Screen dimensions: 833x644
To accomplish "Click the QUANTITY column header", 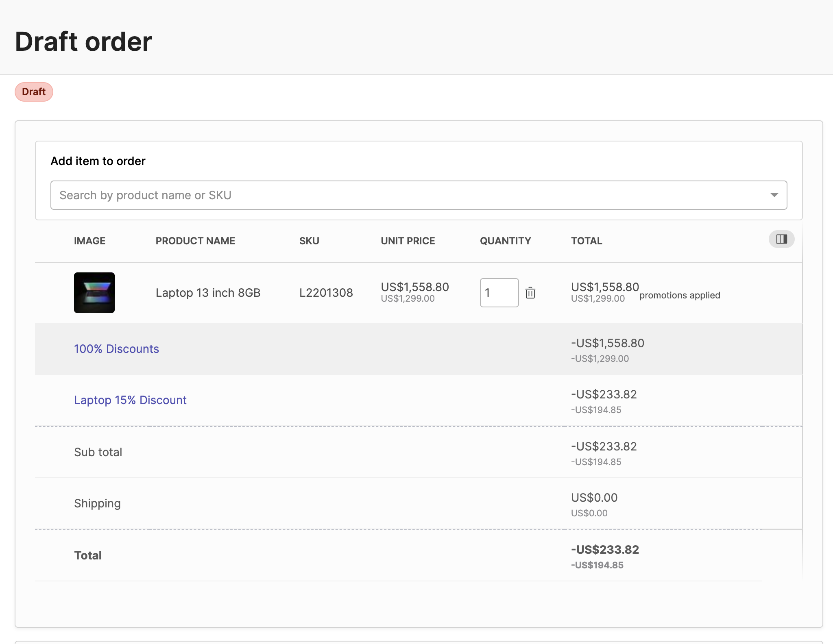I will point(505,241).
